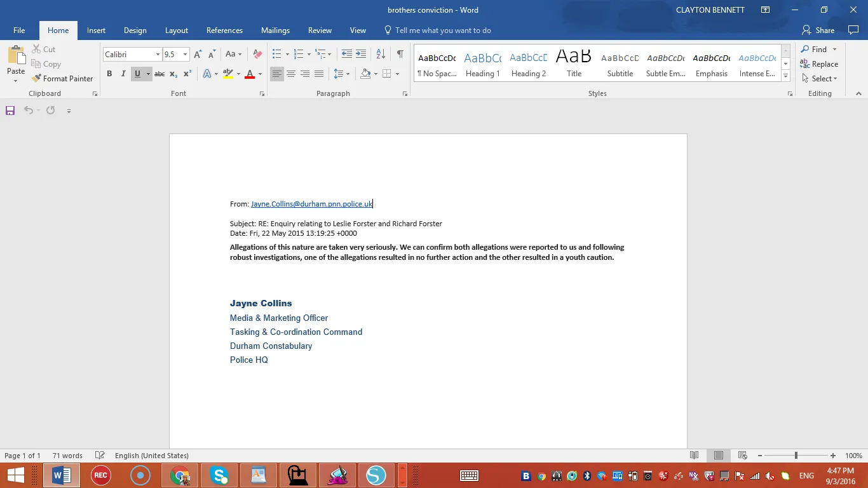Click the Jayne.Collins email hyperlink
Screen dimensions: 868x488
[x=312, y=204]
